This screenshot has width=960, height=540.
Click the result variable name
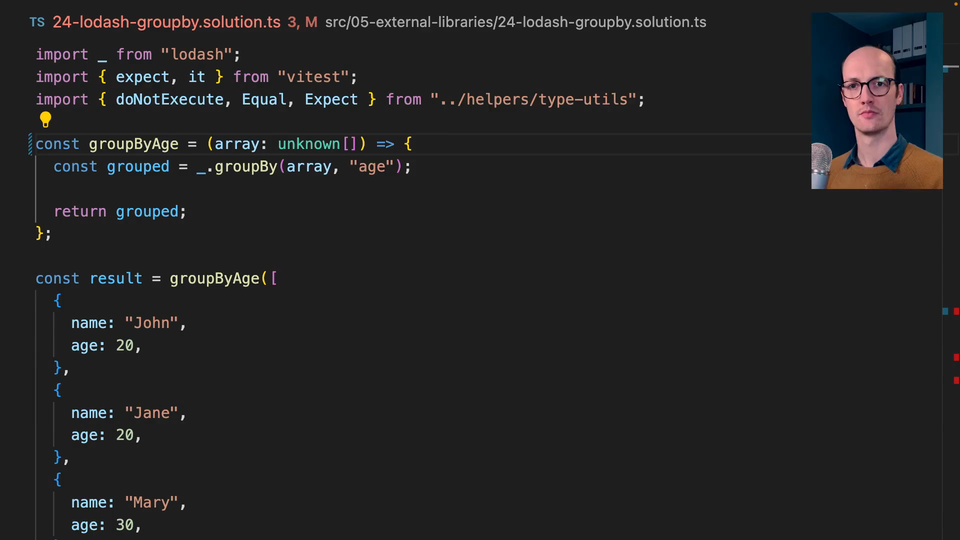pyautogui.click(x=116, y=278)
